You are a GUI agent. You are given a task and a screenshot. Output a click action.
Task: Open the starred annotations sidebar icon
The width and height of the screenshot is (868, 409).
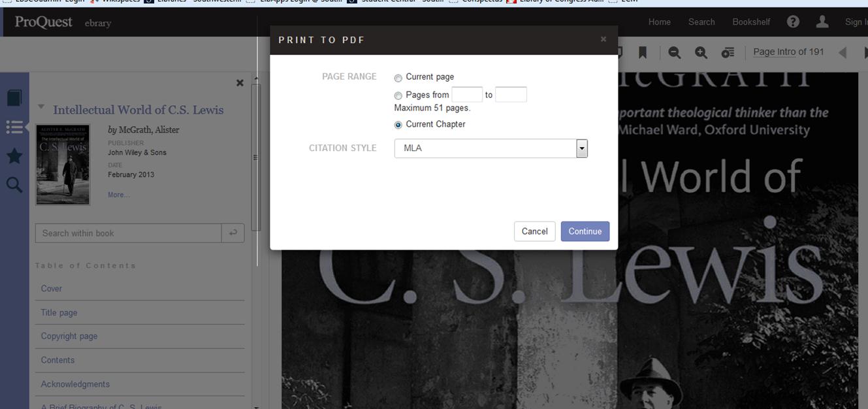(x=14, y=156)
